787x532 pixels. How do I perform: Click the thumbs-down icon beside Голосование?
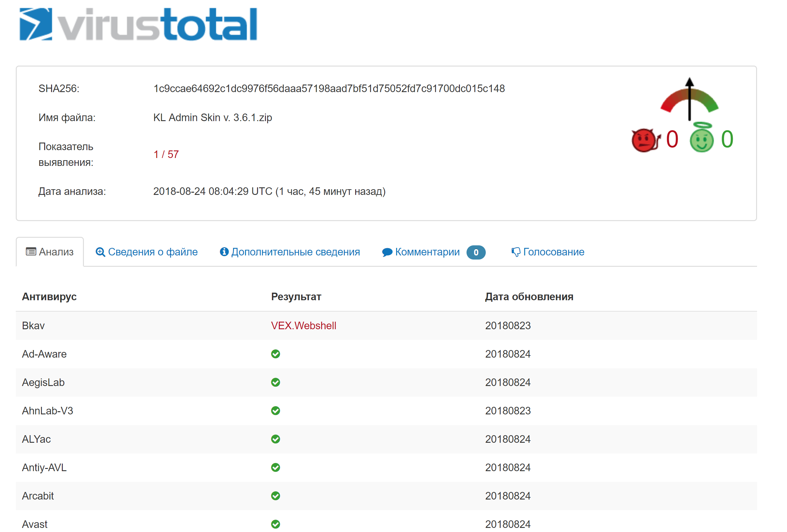[516, 252]
